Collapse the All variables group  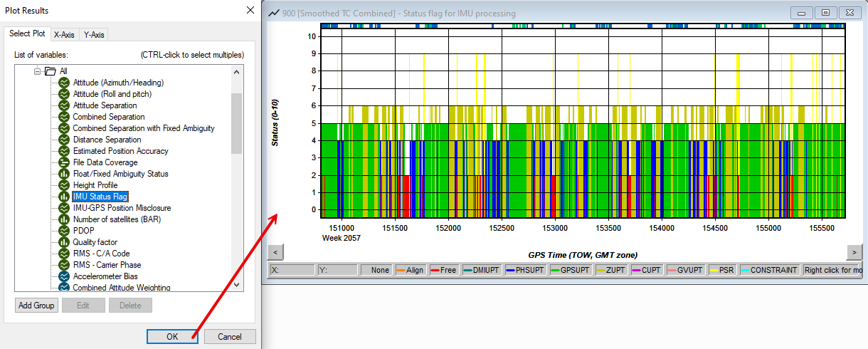[38, 71]
